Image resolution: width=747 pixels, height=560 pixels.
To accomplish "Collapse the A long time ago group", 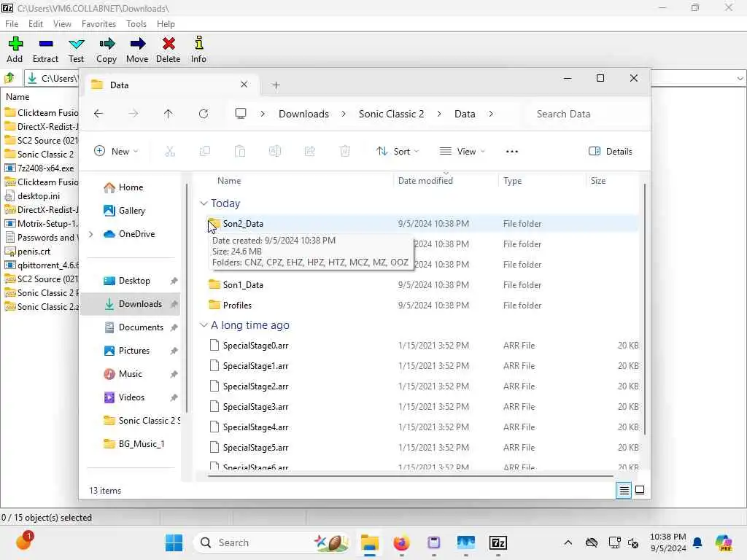I will 204,325.
